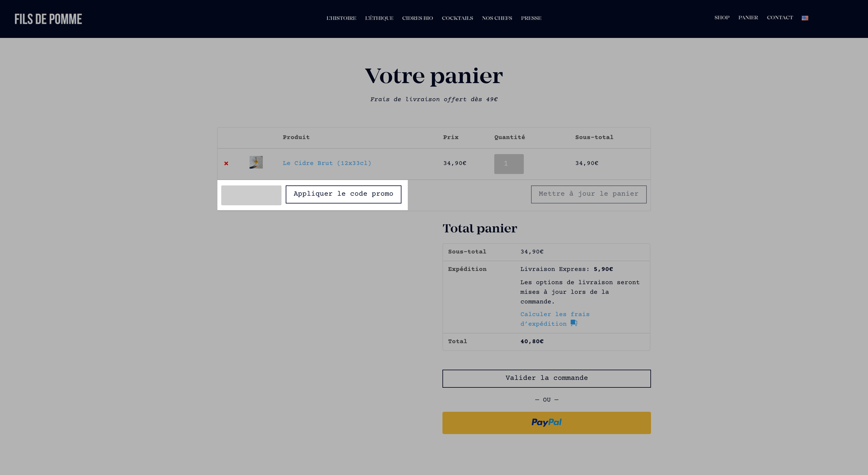Click Mettre à jour le panier
This screenshot has width=868, height=475.
pos(588,194)
